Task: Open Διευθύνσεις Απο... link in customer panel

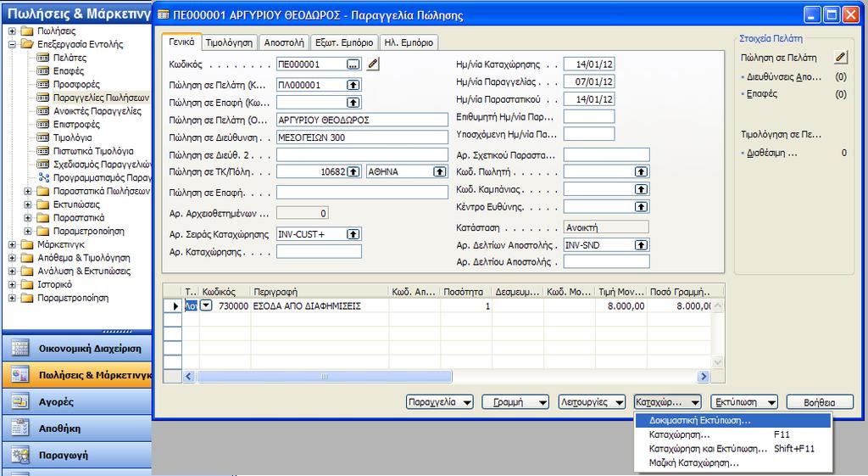Action: click(784, 77)
